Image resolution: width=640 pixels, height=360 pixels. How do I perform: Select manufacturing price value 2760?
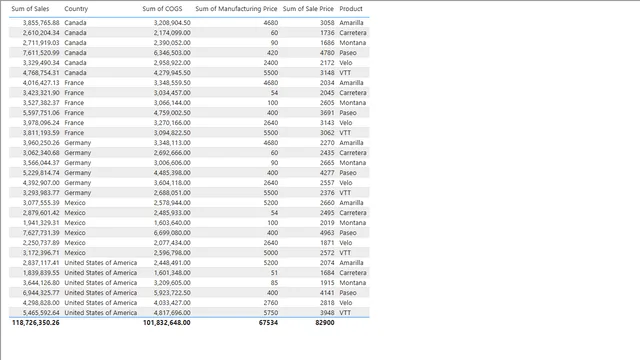pyautogui.click(x=271, y=303)
